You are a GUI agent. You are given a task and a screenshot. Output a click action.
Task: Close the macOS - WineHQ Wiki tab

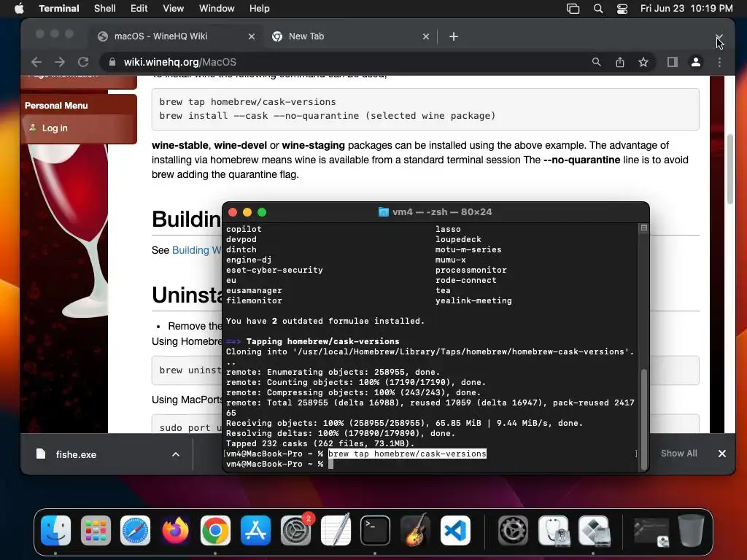[252, 36]
